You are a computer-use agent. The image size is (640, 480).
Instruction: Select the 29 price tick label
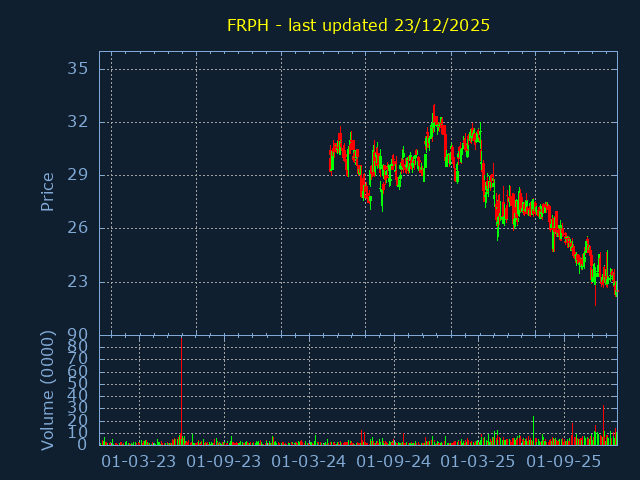(78, 175)
